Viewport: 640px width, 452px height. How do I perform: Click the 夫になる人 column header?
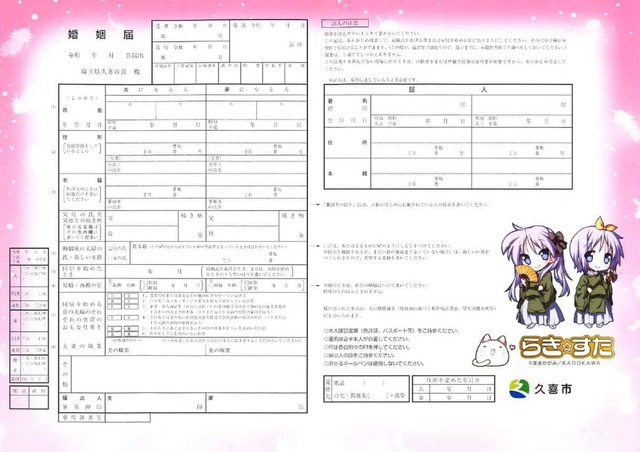tap(156, 89)
